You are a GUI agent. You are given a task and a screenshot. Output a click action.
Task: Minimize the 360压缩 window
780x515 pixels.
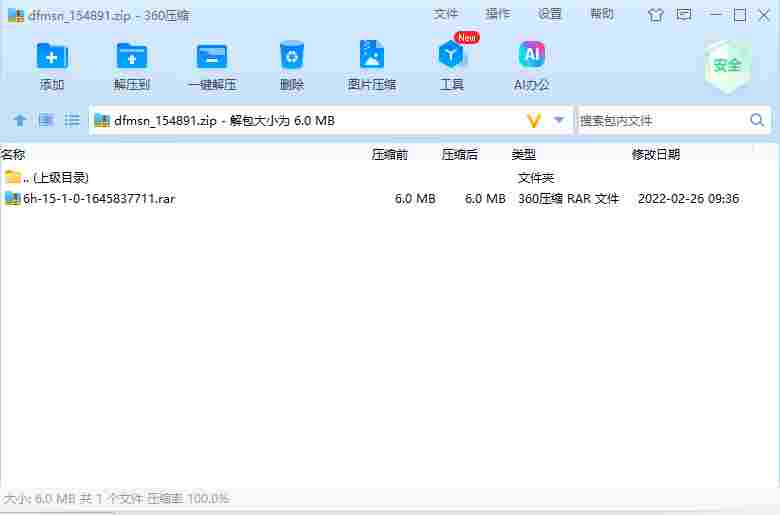[715, 15]
